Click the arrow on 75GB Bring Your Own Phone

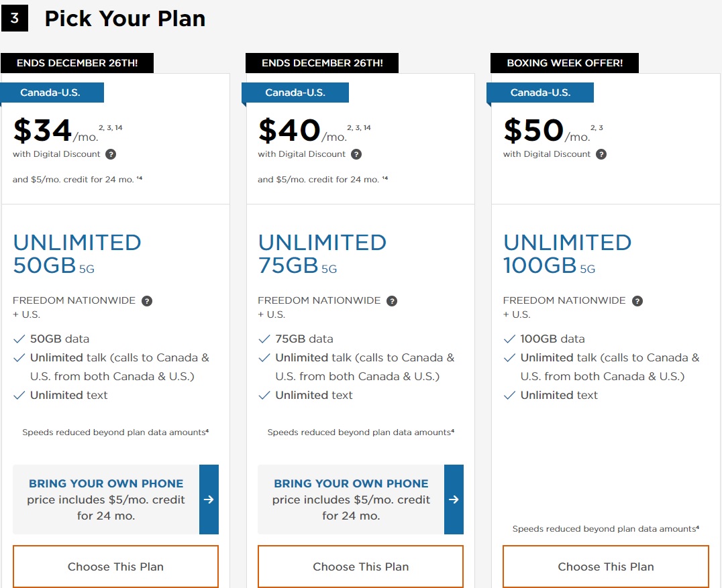click(454, 499)
